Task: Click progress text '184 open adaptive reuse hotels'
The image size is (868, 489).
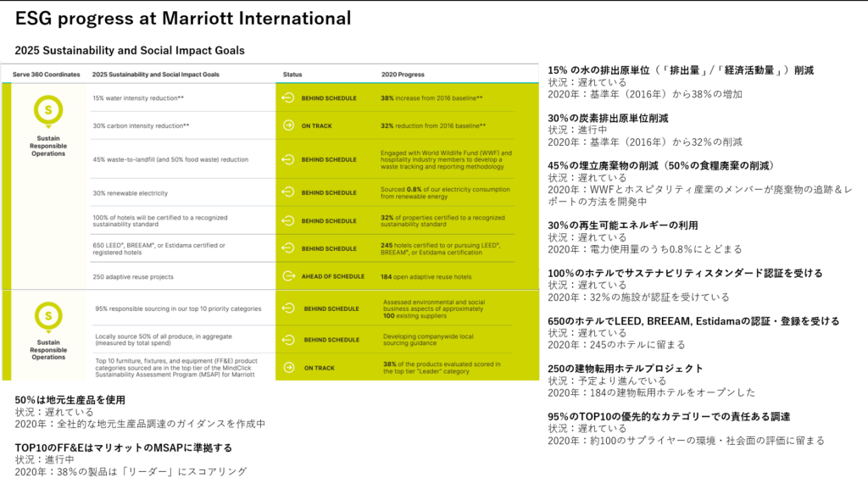Action: (426, 276)
